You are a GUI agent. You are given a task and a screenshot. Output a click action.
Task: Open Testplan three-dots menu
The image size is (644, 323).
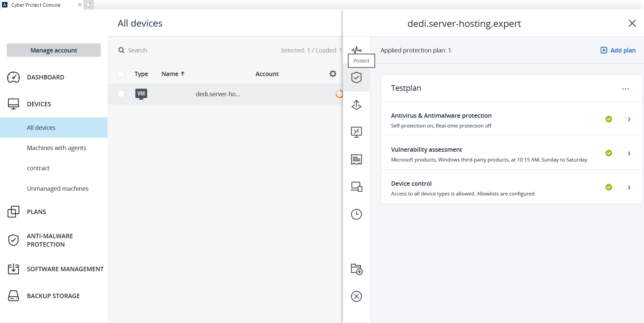coord(626,89)
